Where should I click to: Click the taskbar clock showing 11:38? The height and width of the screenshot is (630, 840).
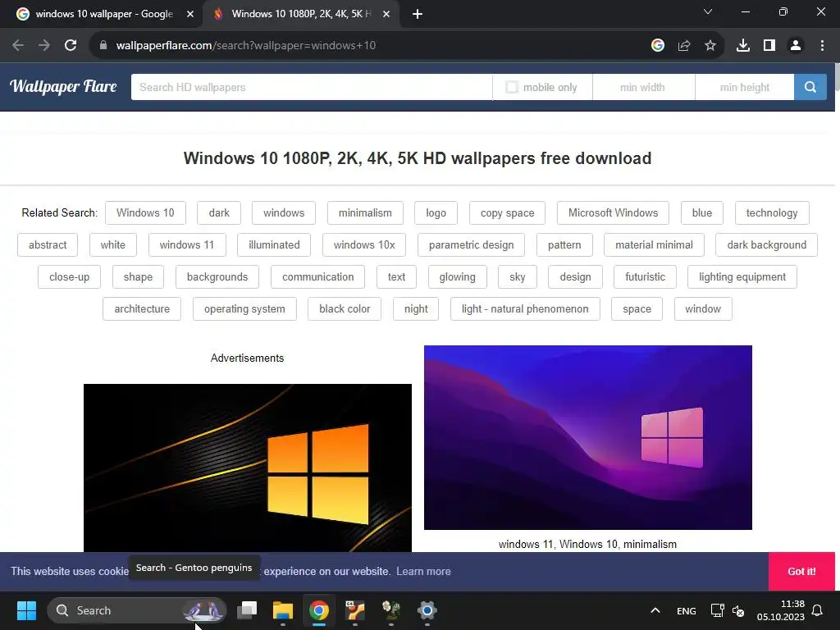coord(781,610)
